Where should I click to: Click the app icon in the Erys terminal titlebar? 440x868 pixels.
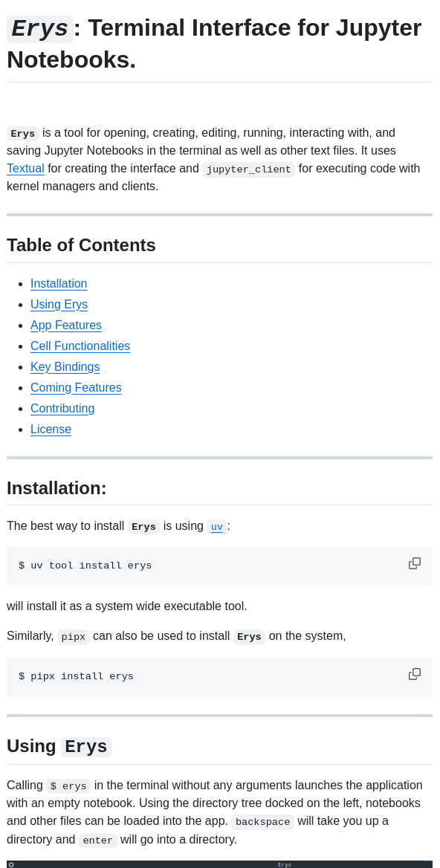click(x=10, y=864)
